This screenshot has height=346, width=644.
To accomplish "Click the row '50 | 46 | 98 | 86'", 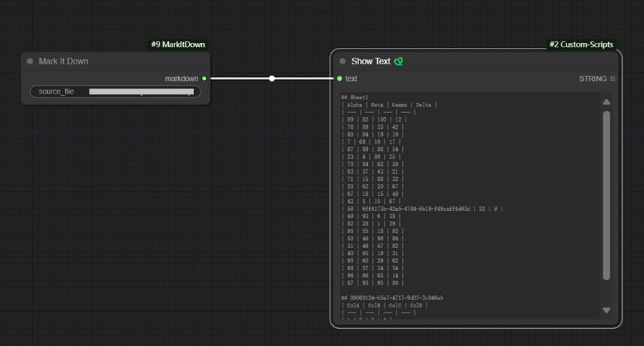I will click(x=373, y=238).
